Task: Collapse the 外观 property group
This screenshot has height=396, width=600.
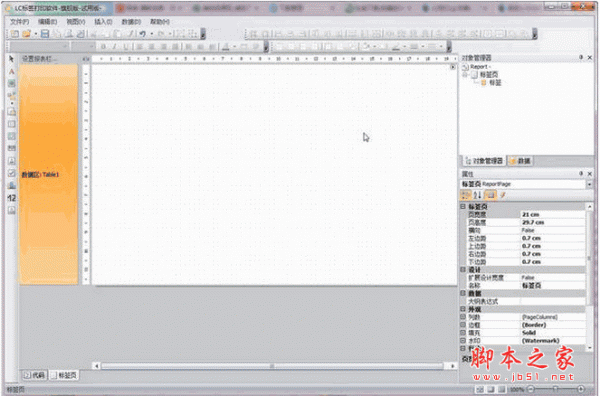Action: tap(463, 309)
